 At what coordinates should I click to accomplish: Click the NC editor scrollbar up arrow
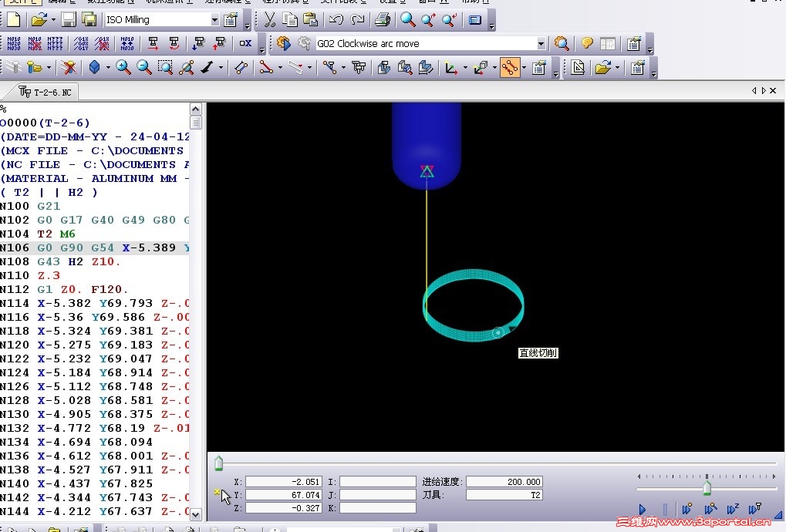tap(195, 109)
